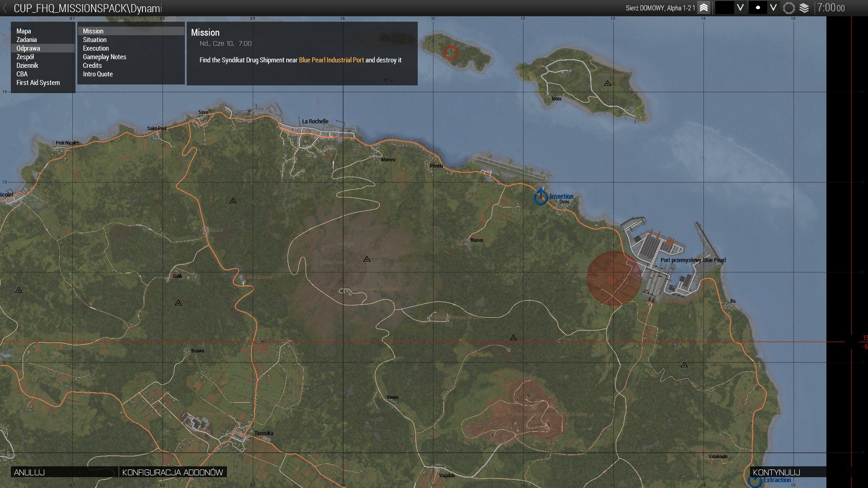The width and height of the screenshot is (868, 488).
Task: Open the Execution briefing entry
Action: point(95,48)
